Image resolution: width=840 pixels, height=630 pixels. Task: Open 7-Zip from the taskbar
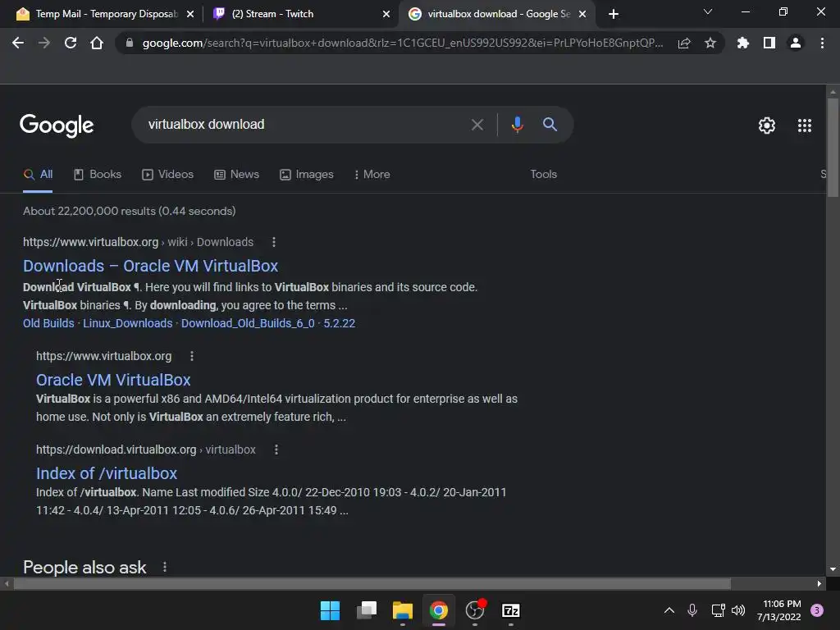pyautogui.click(x=511, y=610)
